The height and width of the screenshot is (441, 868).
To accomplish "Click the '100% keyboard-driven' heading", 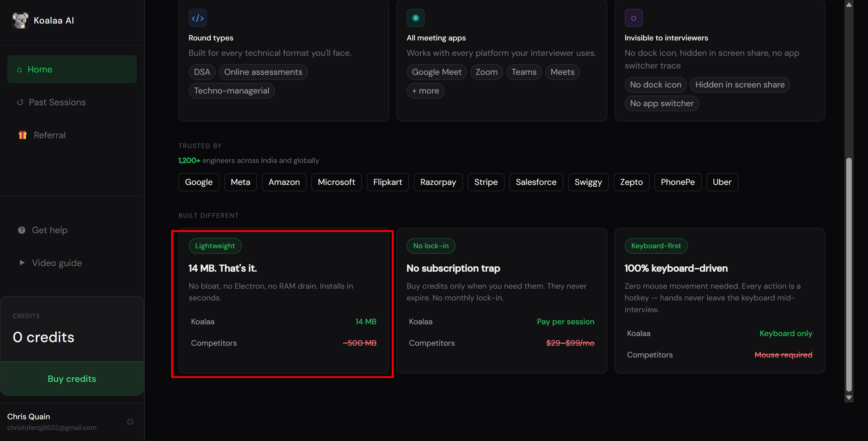I will point(676,268).
